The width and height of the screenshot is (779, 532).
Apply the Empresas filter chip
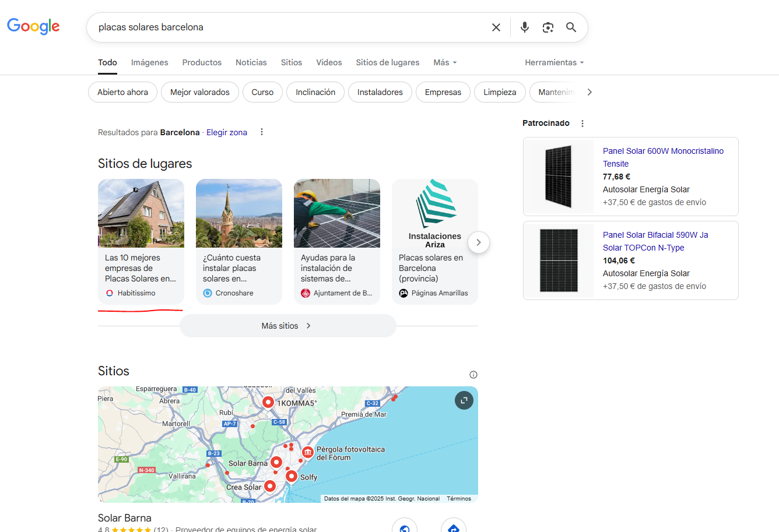coord(443,92)
